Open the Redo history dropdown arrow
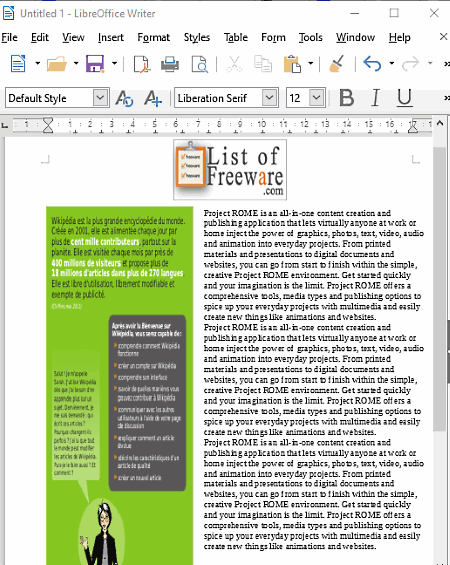This screenshot has height=565, width=450. [x=430, y=64]
